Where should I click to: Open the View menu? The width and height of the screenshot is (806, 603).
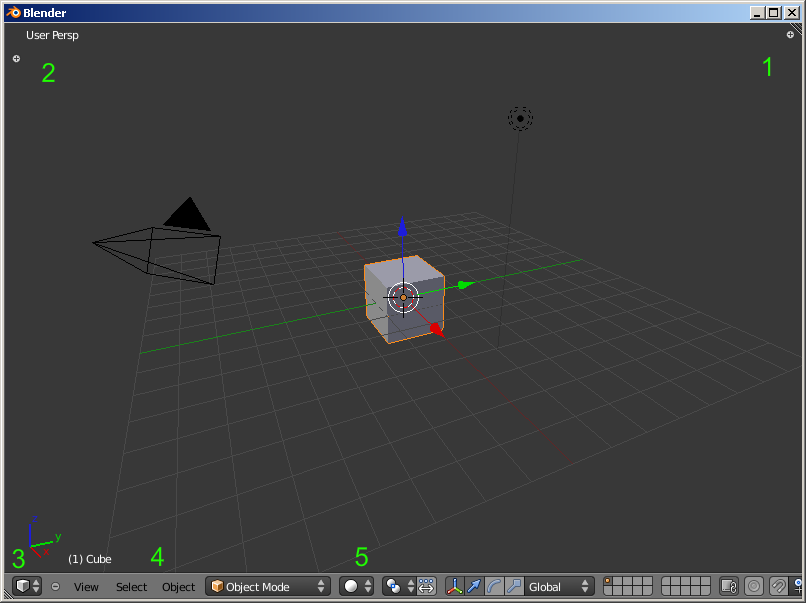tap(86, 587)
